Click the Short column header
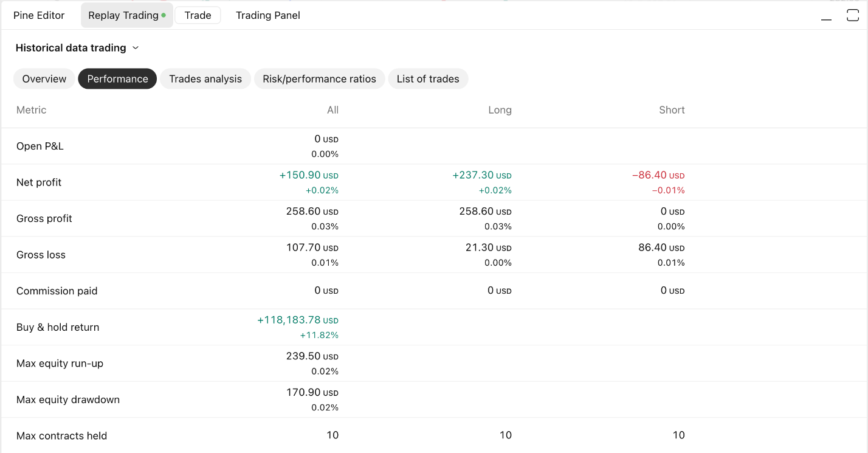Viewport: 868px width, 453px height. tap(672, 110)
